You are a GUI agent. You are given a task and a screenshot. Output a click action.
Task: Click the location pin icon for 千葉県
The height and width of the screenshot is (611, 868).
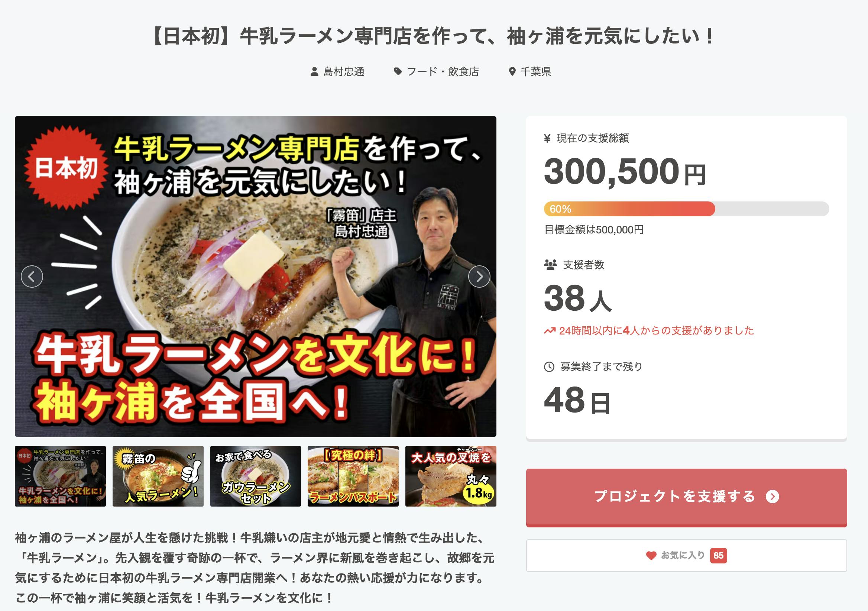(512, 71)
